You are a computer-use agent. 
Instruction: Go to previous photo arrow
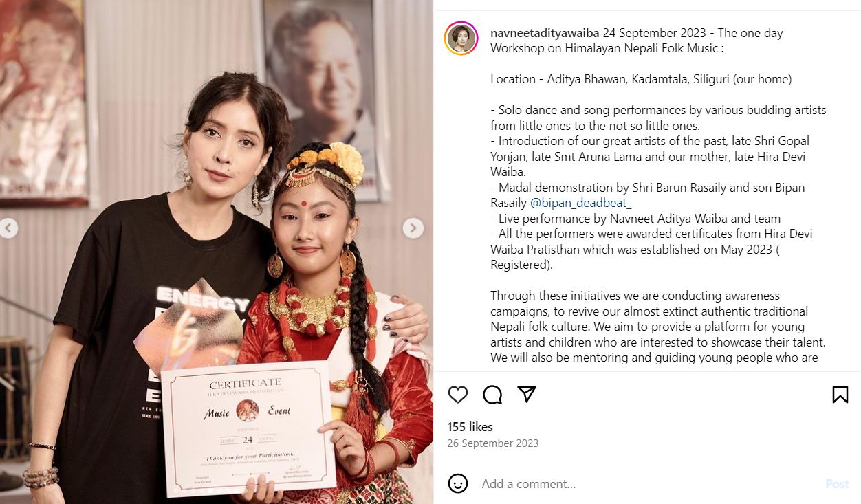tap(8, 228)
